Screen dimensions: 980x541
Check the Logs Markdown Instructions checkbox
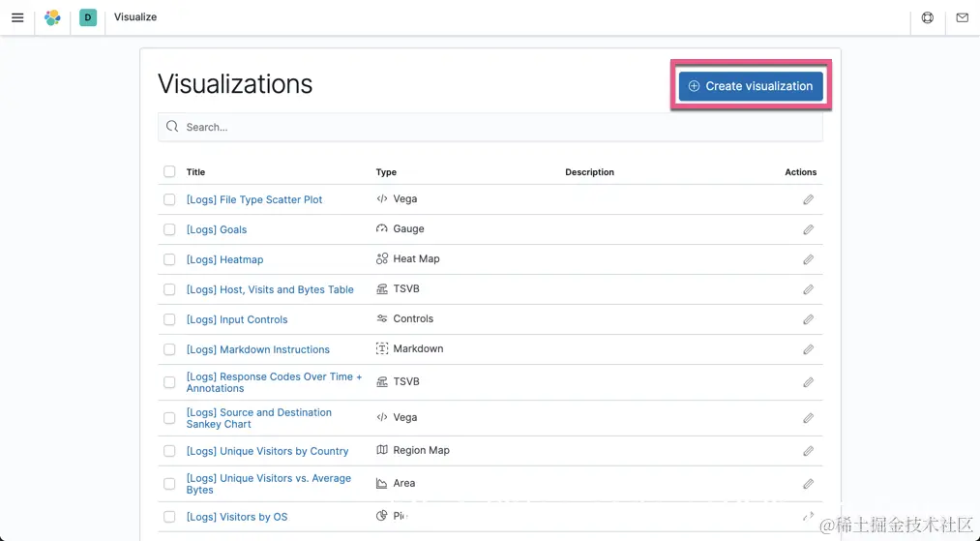[169, 349]
